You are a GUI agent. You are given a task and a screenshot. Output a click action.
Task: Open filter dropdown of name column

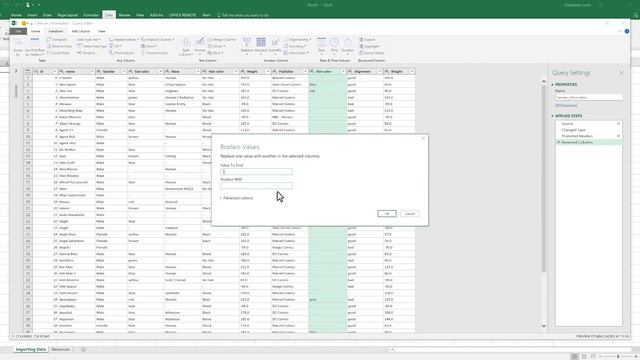92,71
